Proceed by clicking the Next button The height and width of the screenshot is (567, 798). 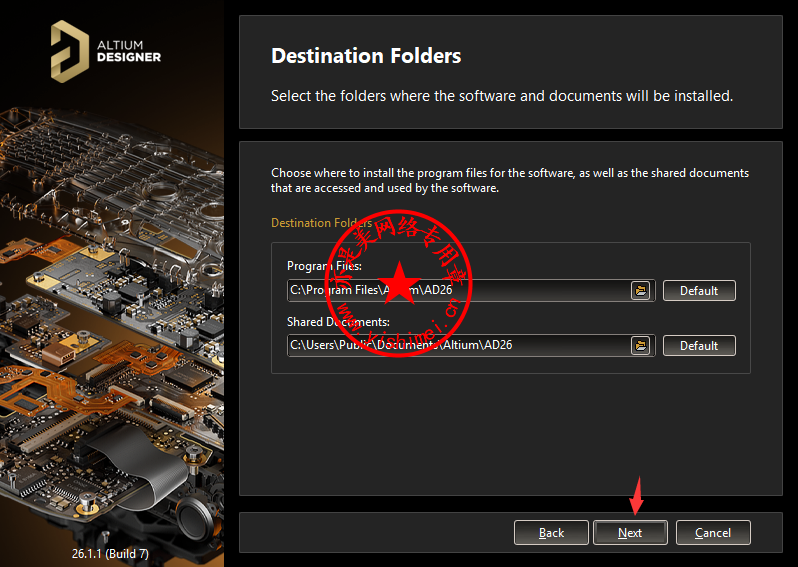(630, 533)
